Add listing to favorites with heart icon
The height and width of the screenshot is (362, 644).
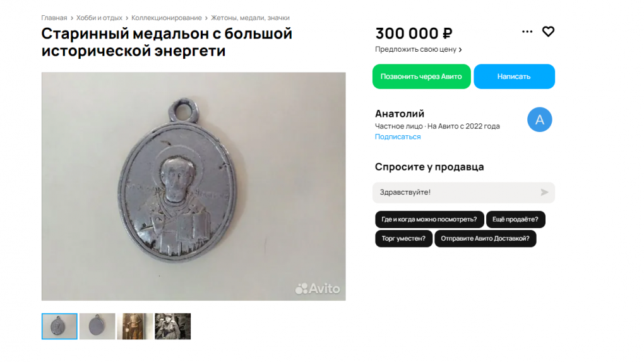[548, 32]
